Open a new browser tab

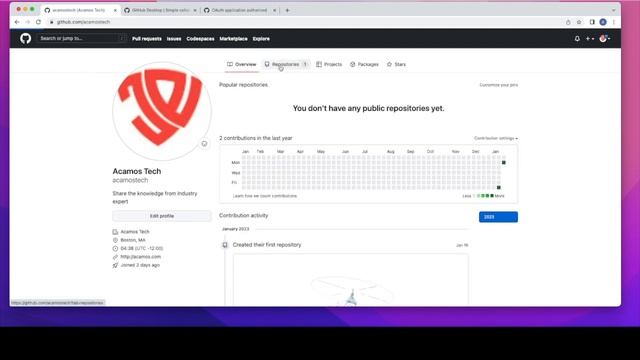pos(287,10)
